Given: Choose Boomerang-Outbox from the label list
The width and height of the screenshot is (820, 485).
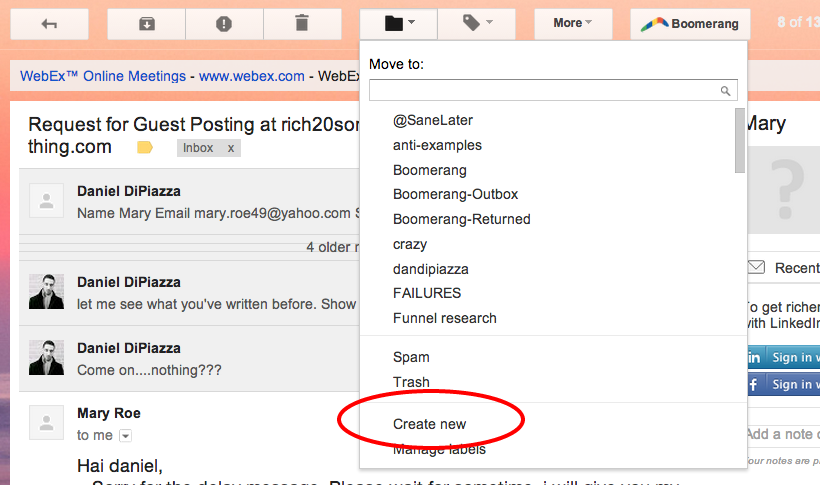Looking at the screenshot, I should click(455, 194).
